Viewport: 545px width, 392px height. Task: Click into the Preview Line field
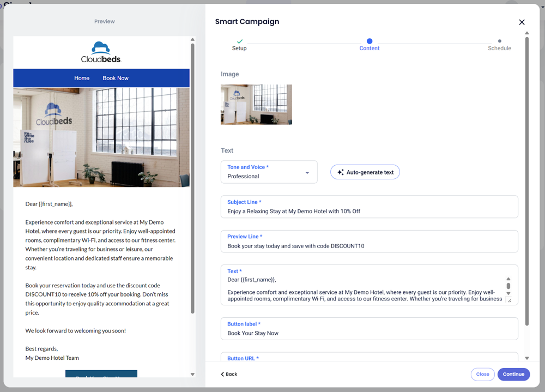click(369, 246)
